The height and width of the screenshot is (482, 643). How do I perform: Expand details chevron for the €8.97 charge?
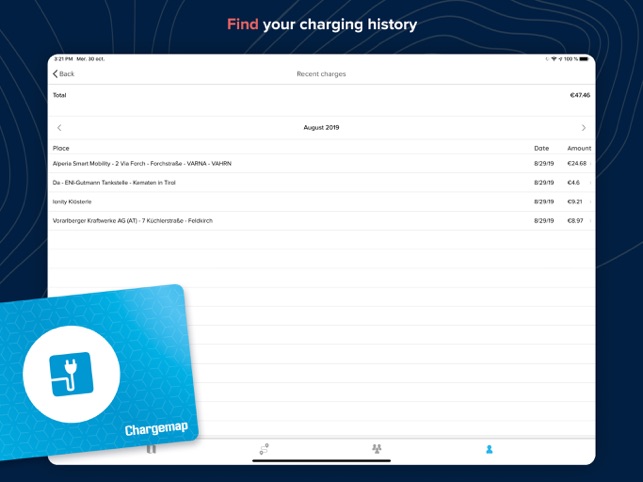coord(591,221)
